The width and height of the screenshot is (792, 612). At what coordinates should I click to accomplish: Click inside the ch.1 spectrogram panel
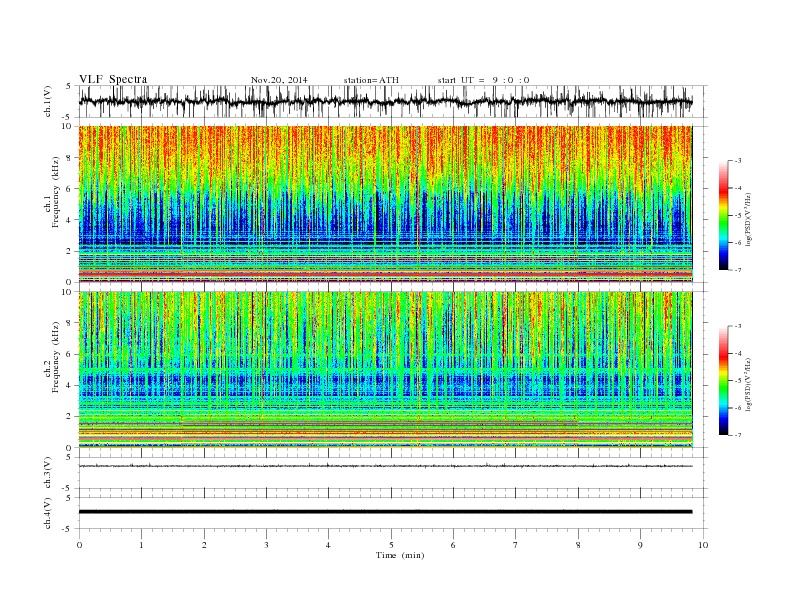[x=385, y=204]
